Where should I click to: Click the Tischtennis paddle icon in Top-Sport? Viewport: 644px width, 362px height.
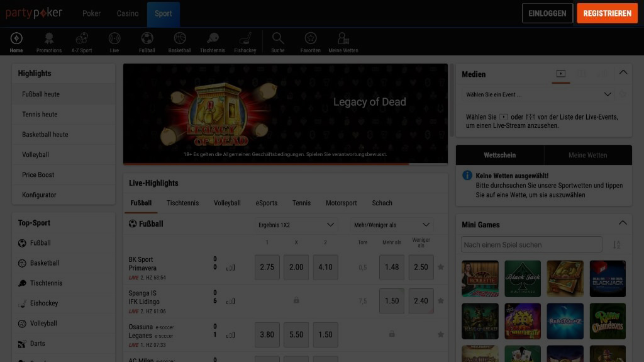22,283
